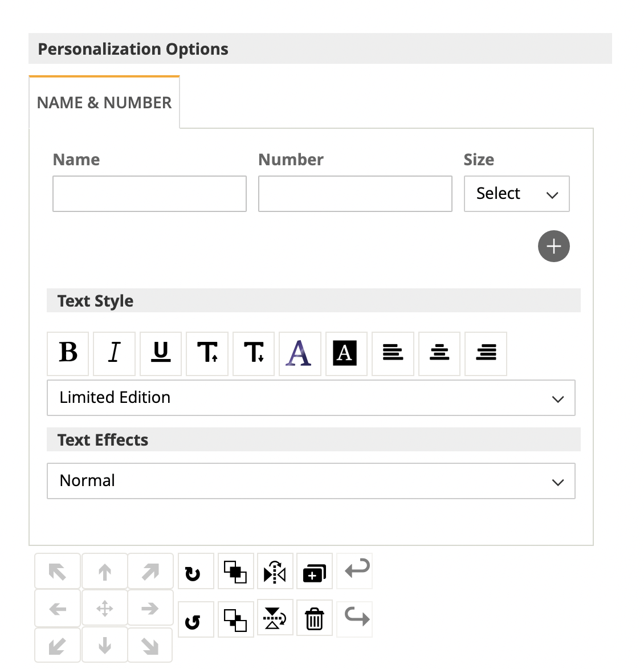Flip the object horizontally
Image resolution: width=644 pixels, height=669 pixels.
[x=275, y=572]
